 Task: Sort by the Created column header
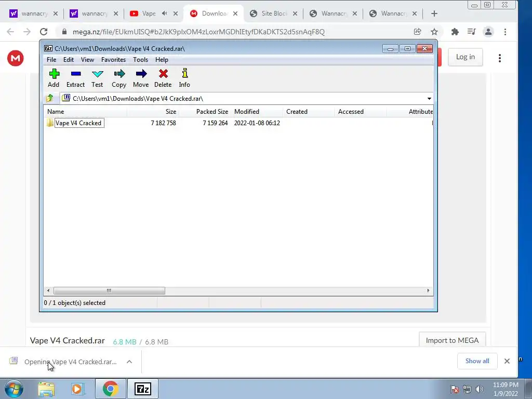click(x=309, y=112)
